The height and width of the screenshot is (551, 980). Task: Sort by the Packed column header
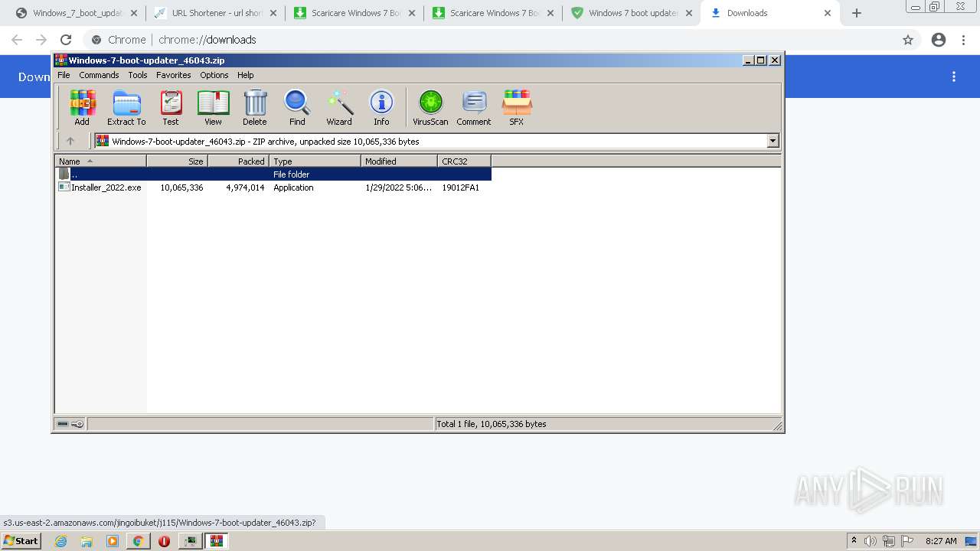(x=238, y=161)
